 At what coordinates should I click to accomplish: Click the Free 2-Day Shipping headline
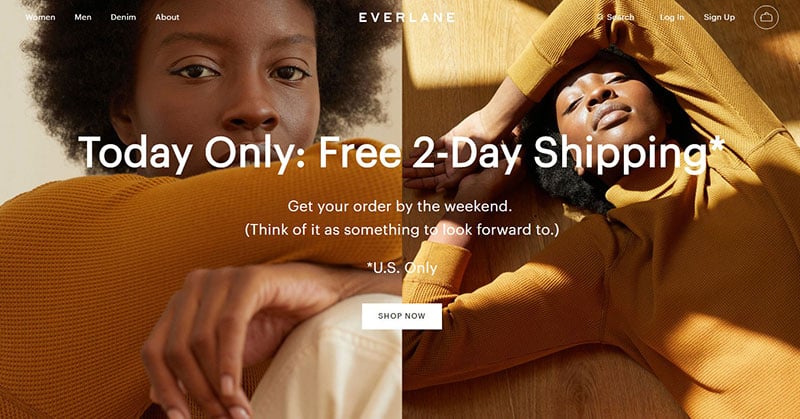click(x=402, y=153)
